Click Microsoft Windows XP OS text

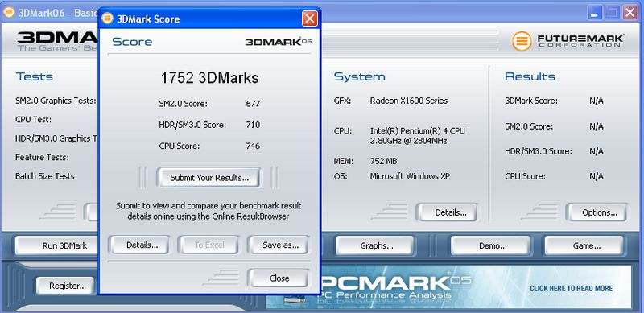410,176
